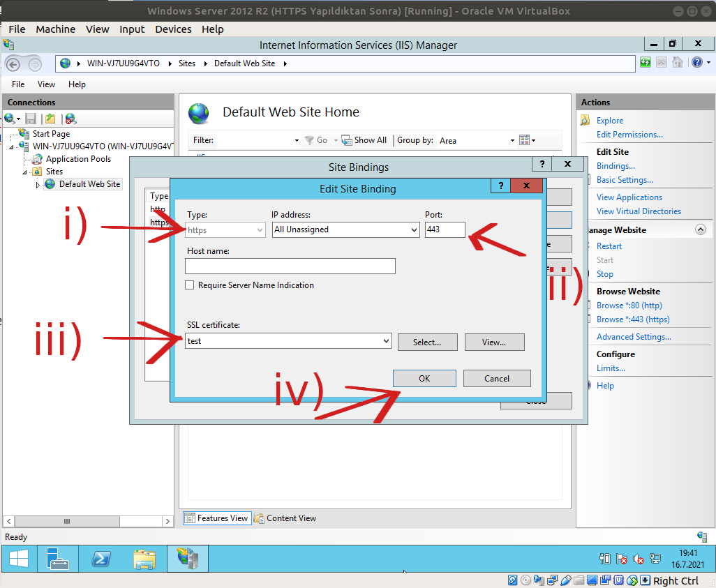Click the Forward navigation arrow in IIS Manager
Screen dimensions: 716x588
[35, 64]
